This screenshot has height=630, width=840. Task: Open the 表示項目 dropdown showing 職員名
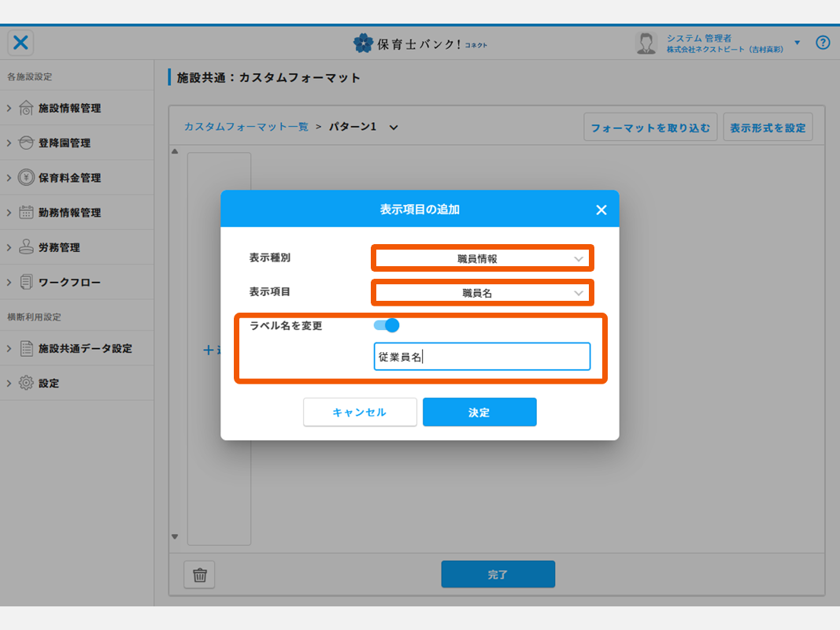click(482, 293)
